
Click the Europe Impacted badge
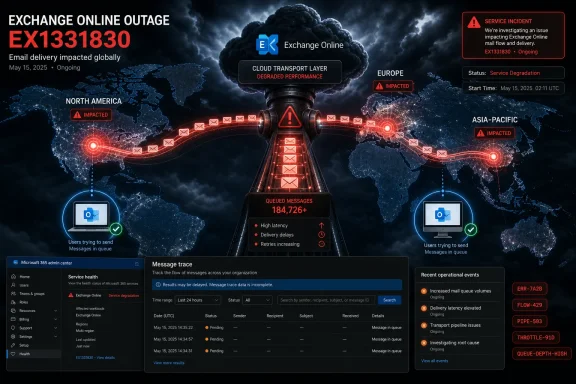pos(393,86)
